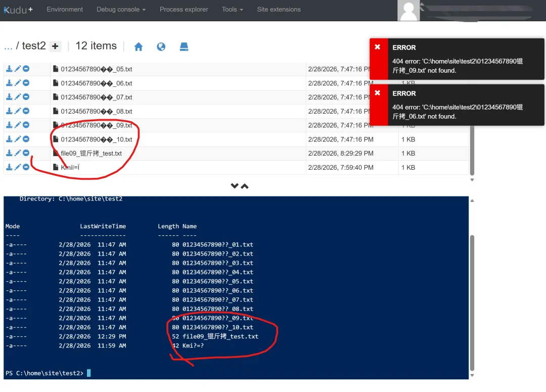This screenshot has height=392, width=546.
Task: Expand file list with up chevron
Action: [x=245, y=186]
